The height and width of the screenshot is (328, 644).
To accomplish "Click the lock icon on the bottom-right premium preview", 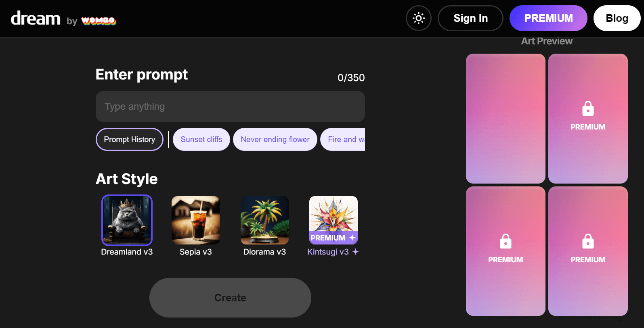I will (x=588, y=241).
